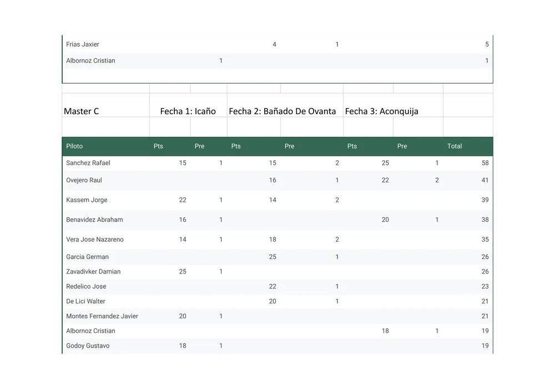The width and height of the screenshot is (555, 392).
Task: Select the name cell "Sanchez Rafael"
Action: 88,163
